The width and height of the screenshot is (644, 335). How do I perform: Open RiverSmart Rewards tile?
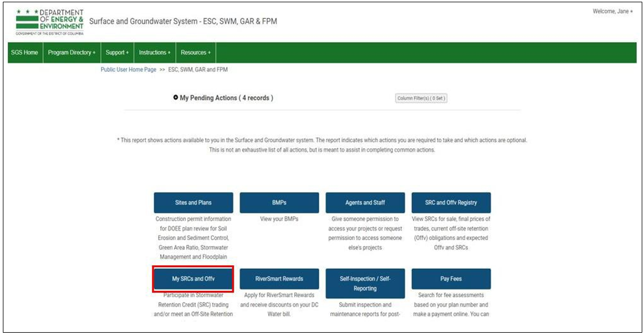coord(279,279)
